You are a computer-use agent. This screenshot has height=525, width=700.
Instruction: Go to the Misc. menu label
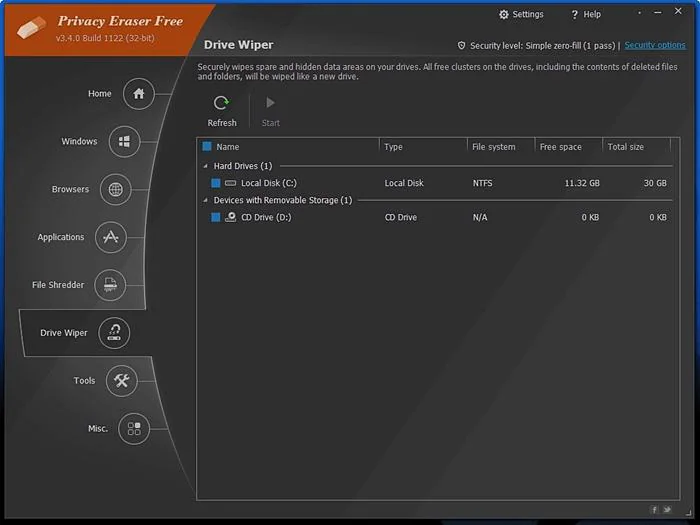click(x=98, y=429)
